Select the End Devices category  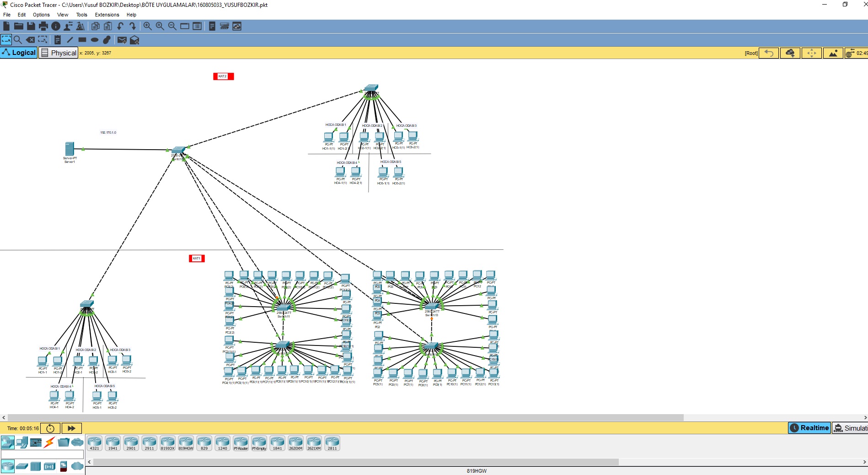pos(21,442)
